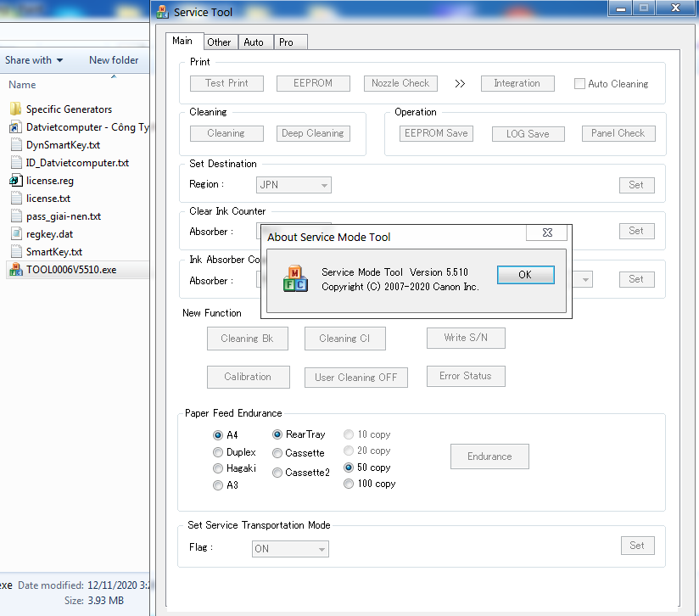
Task: Click the Deep Cleaning button
Action: [313, 133]
